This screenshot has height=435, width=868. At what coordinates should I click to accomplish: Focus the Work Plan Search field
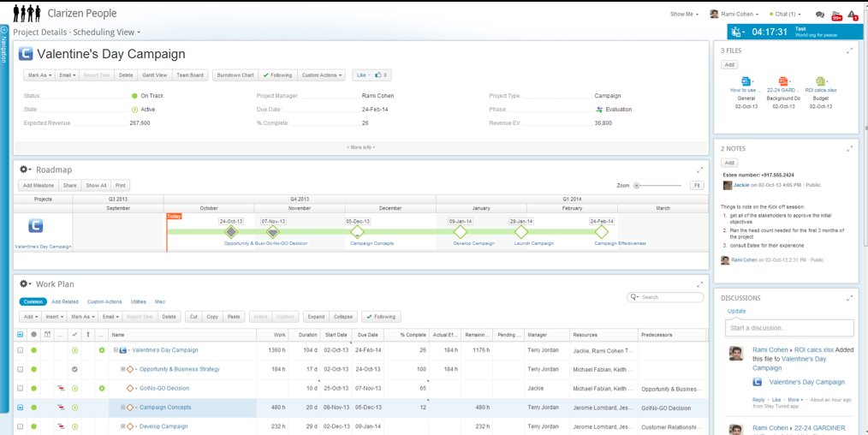coord(665,297)
